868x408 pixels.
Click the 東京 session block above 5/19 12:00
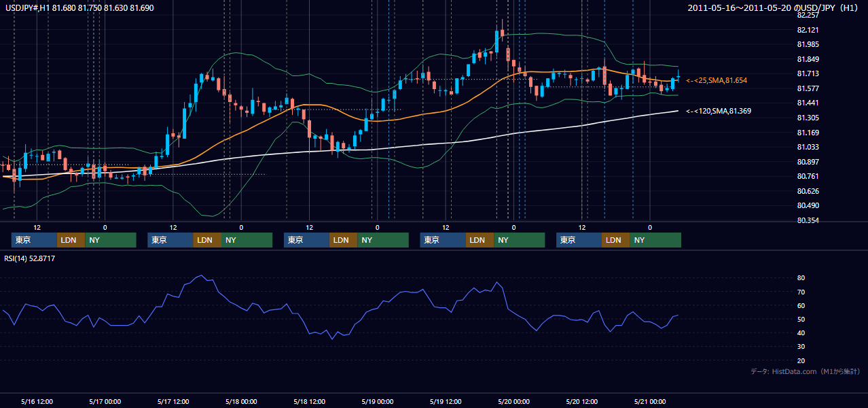[x=443, y=240]
